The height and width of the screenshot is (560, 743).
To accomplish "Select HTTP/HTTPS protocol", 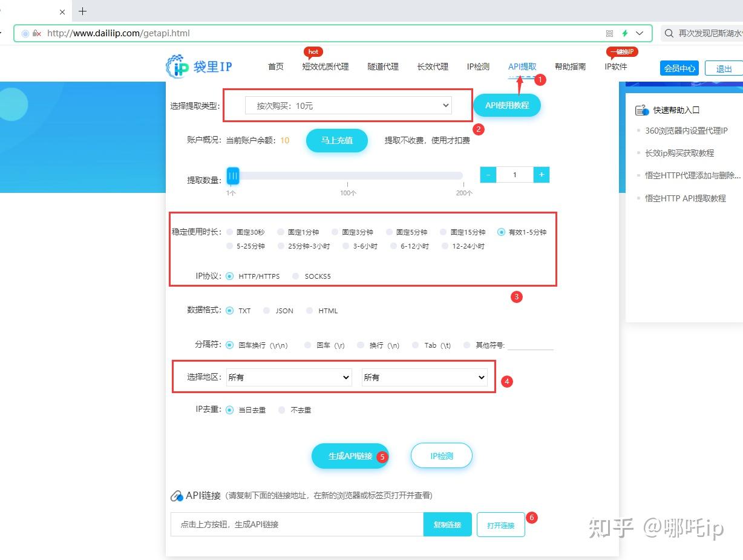I will [230, 276].
